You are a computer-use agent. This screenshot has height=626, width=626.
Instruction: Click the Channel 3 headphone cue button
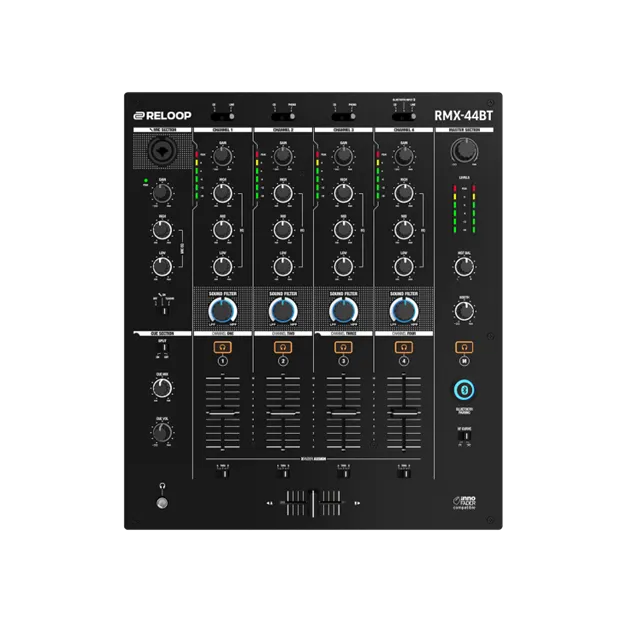[x=343, y=347]
